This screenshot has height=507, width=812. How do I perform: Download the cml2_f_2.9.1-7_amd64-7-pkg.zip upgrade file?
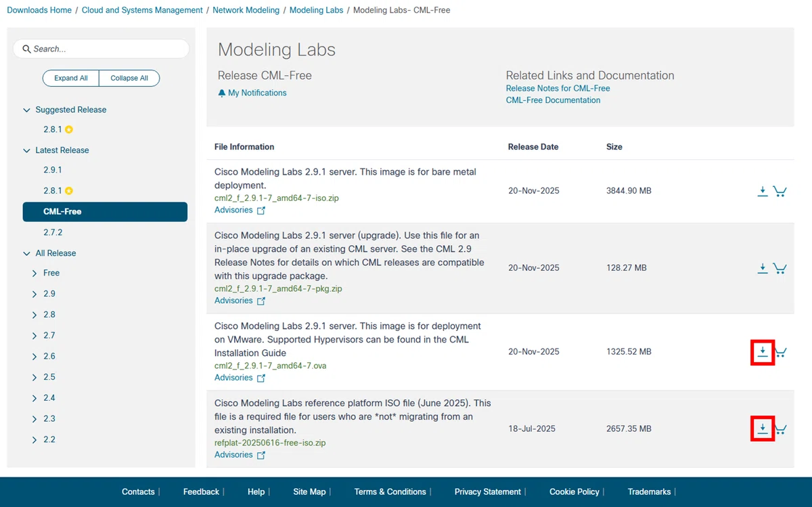[763, 269]
